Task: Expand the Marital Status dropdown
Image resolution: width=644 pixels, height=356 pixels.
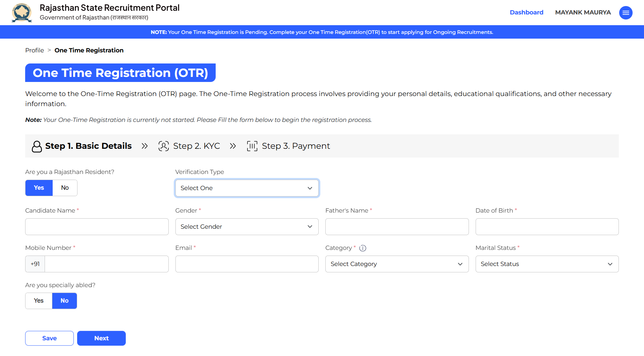Action: coord(547,264)
